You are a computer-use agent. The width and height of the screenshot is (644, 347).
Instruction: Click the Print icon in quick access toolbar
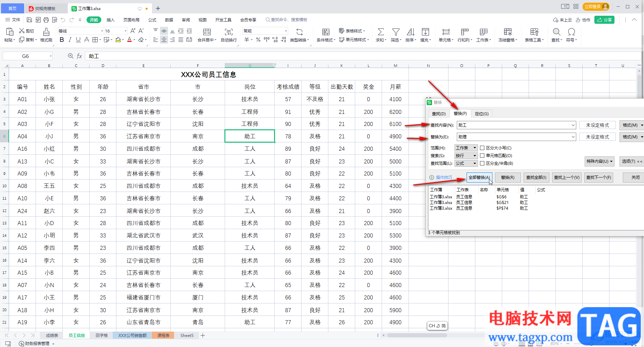click(x=46, y=20)
